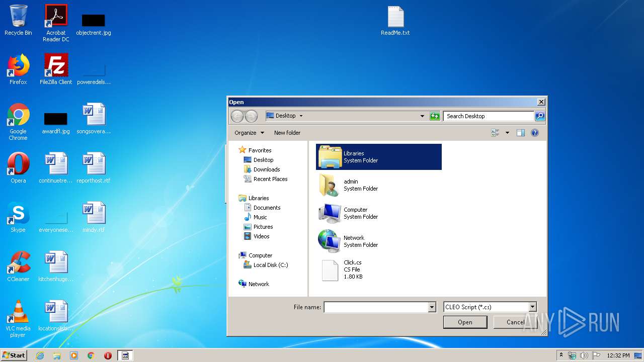The height and width of the screenshot is (362, 644).
Task: Select Music library in sidebar
Action: (256, 217)
